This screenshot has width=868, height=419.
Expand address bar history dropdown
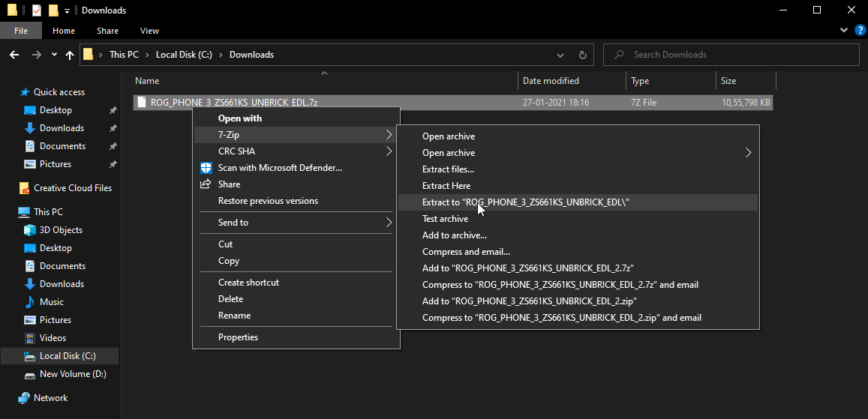pos(560,55)
